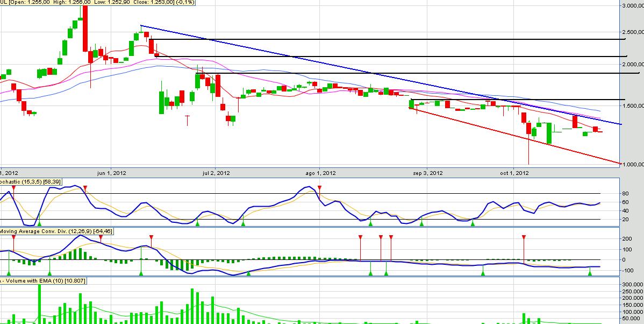This screenshot has height=324, width=644.
Task: Click the red descending support trendline
Action: pyautogui.click(x=516, y=135)
